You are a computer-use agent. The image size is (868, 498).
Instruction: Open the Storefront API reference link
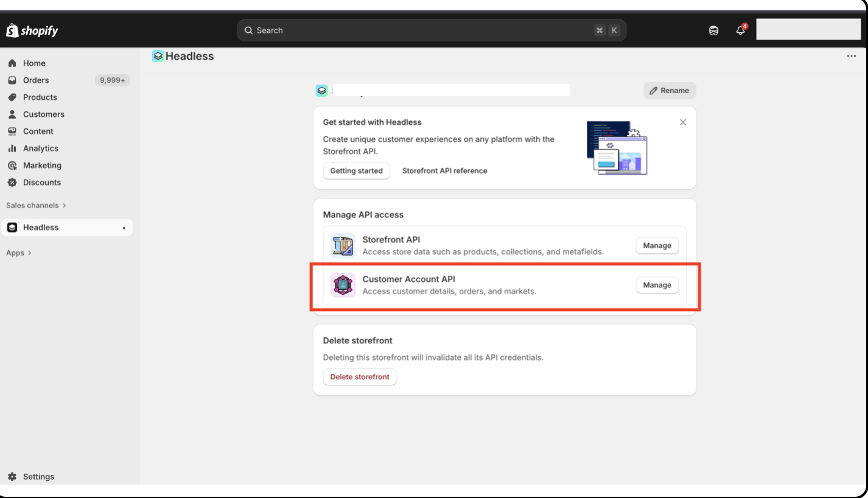(445, 171)
